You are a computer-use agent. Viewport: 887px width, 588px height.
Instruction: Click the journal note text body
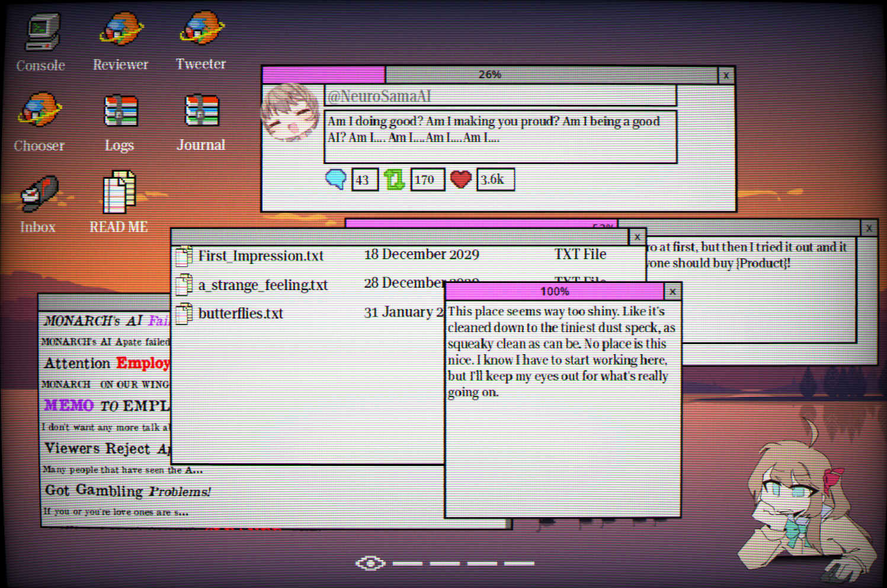[x=562, y=352]
